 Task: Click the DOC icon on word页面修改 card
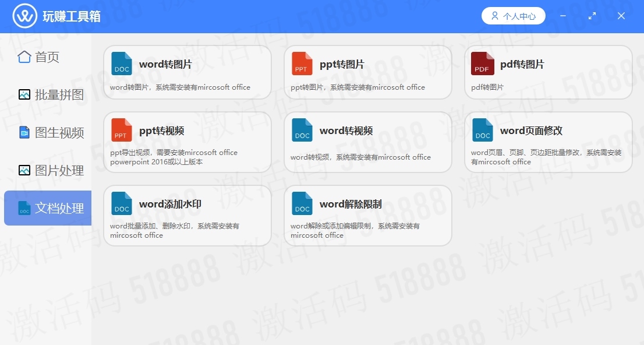point(482,130)
